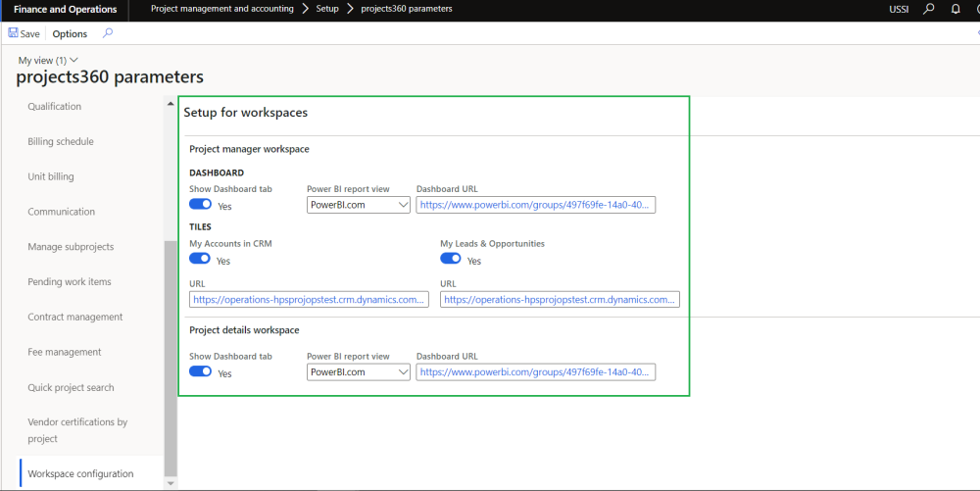
Task: Click My Leads & Opportunities URL field
Action: [560, 300]
